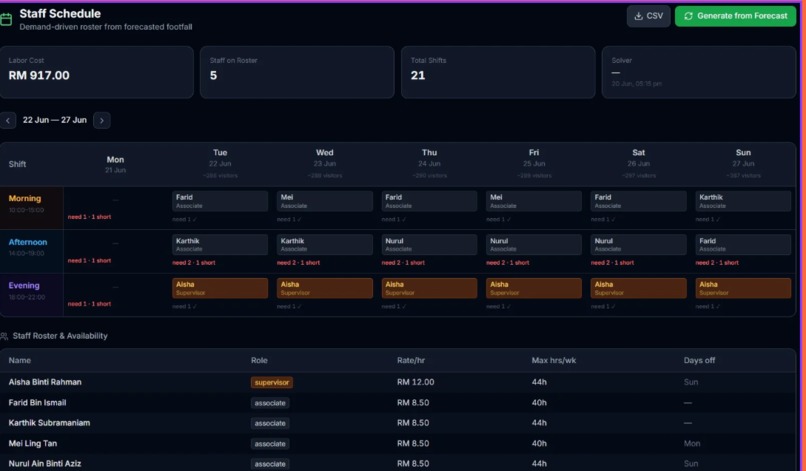Click the Sat 26 Jun column header
Viewport: 806px width, 471px height.
point(638,164)
